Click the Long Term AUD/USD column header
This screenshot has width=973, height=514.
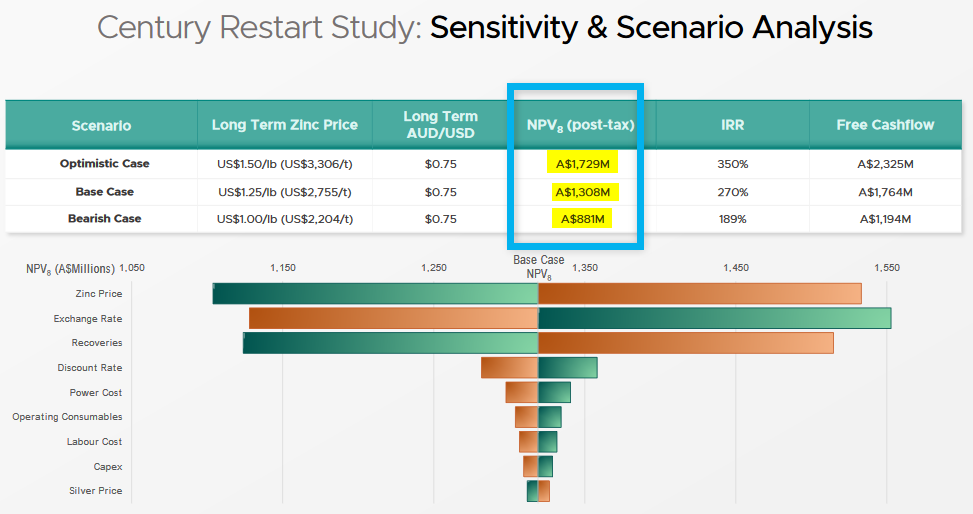pyautogui.click(x=440, y=125)
